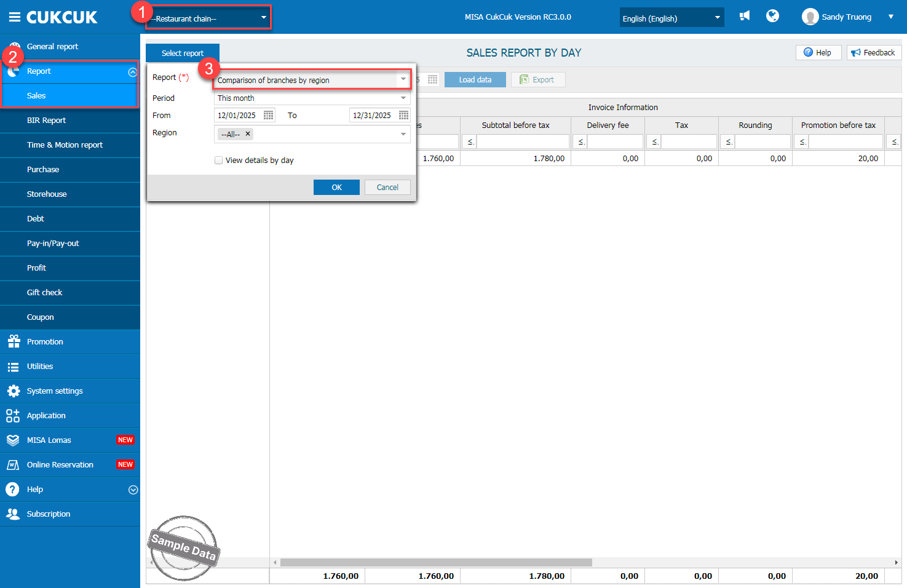Screen dimensions: 907x588
Task: Expand the Help sidebar section
Action: coord(133,490)
